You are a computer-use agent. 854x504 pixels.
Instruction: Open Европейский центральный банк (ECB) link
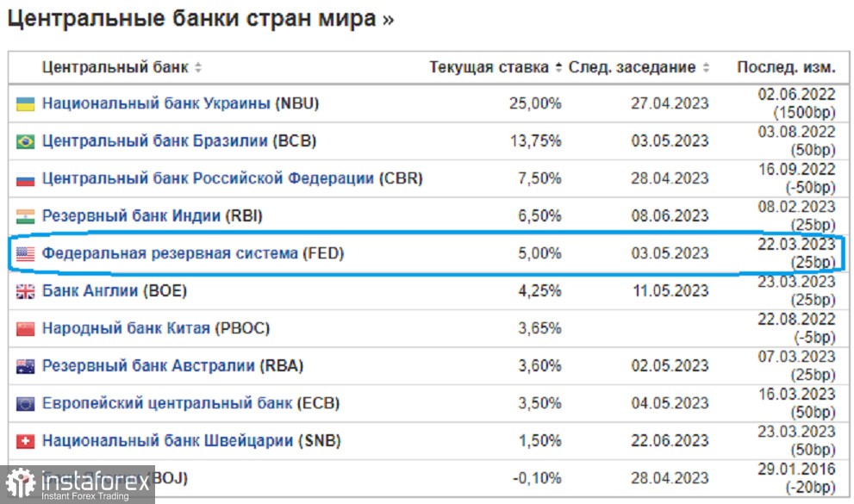coord(190,404)
